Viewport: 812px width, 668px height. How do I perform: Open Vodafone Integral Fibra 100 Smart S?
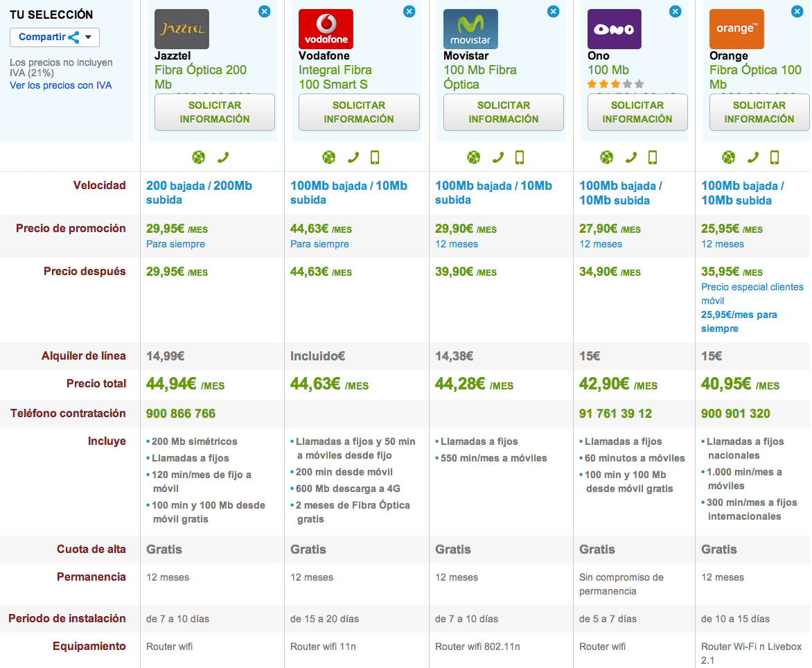coord(335,77)
